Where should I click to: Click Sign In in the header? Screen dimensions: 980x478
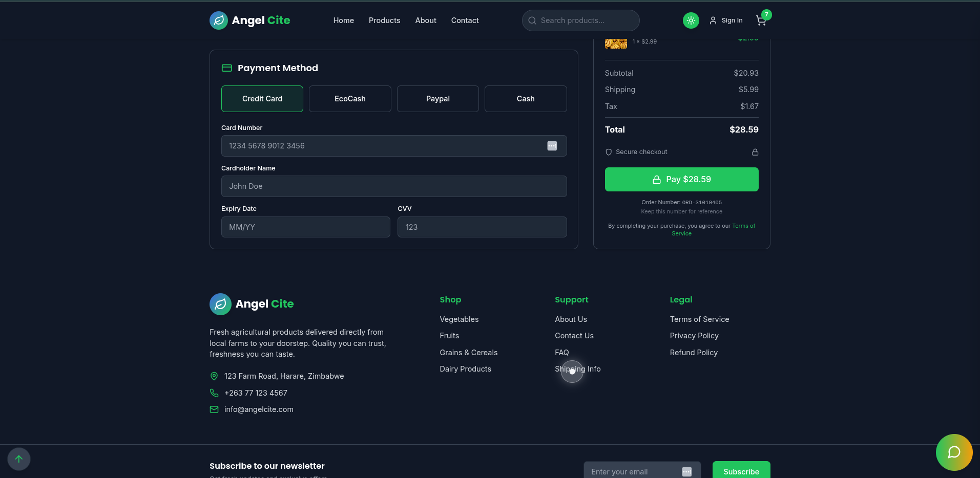coord(726,20)
